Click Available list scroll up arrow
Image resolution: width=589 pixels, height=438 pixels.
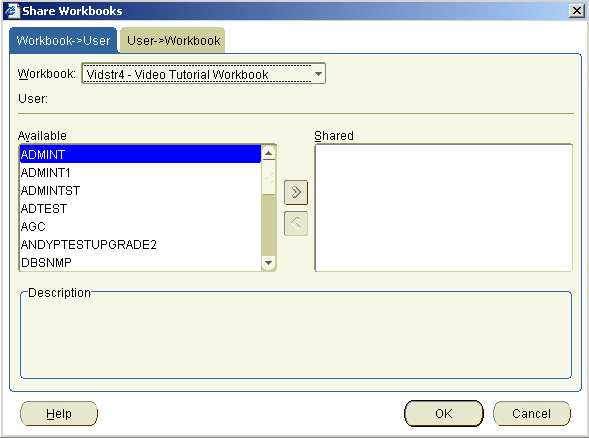268,153
